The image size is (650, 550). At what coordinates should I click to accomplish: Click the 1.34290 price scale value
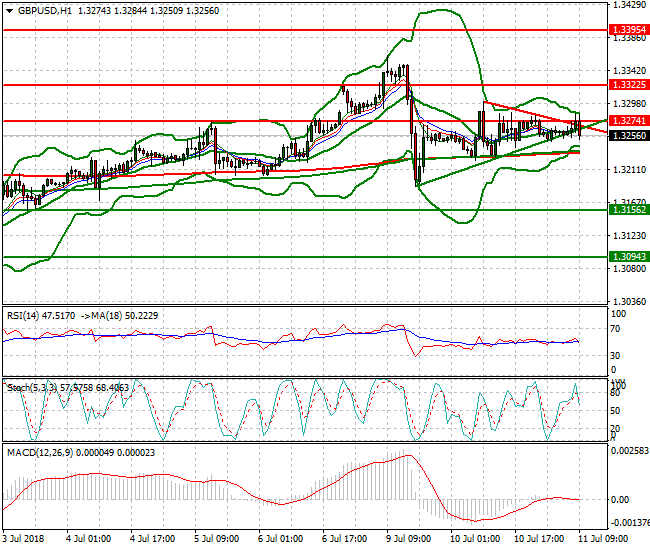(629, 5)
